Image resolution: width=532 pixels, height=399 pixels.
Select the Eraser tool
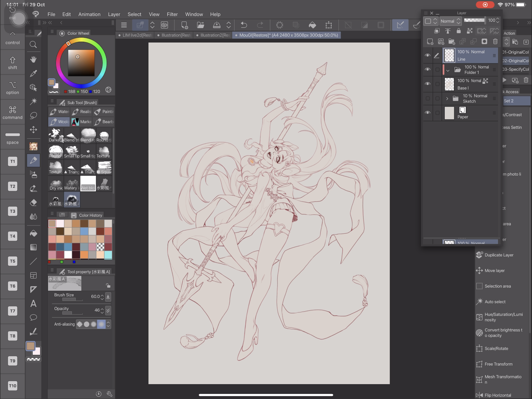[33, 203]
